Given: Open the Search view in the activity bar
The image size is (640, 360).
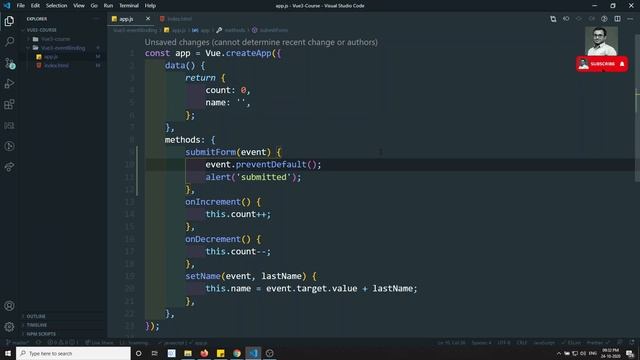Looking at the screenshot, I should tap(9, 42).
